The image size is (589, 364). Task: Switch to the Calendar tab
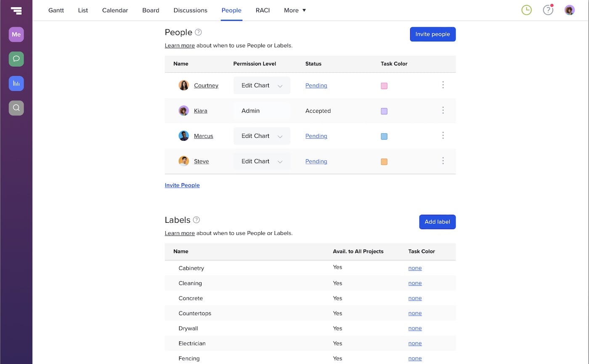[115, 10]
